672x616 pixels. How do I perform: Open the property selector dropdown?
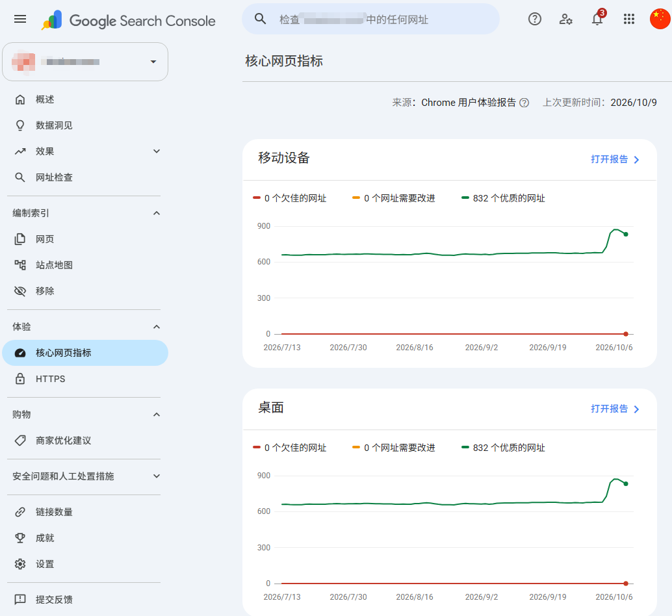pos(85,62)
